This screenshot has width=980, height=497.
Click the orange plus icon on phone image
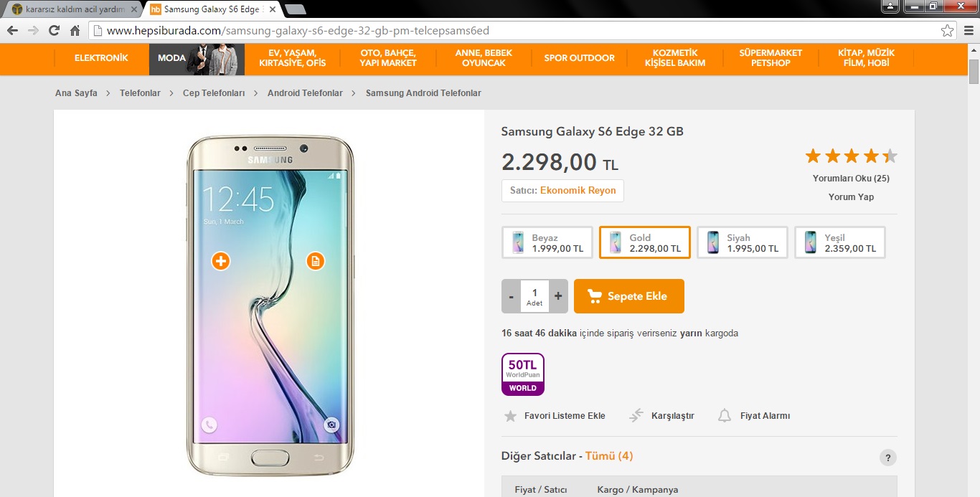(221, 261)
